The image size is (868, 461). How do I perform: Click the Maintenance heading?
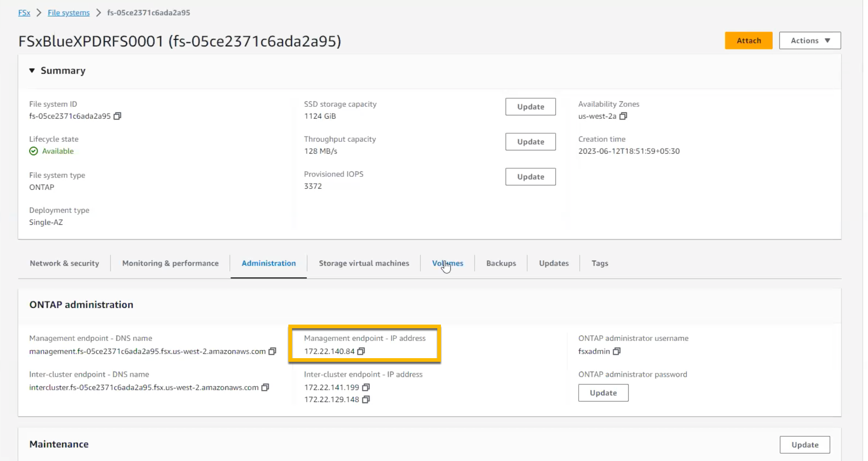(x=59, y=444)
